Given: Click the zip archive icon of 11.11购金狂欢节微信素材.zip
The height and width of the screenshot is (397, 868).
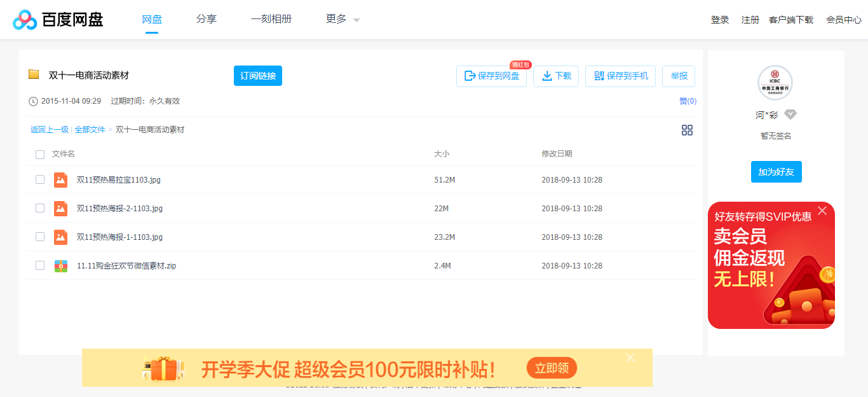Looking at the screenshot, I should (x=60, y=265).
